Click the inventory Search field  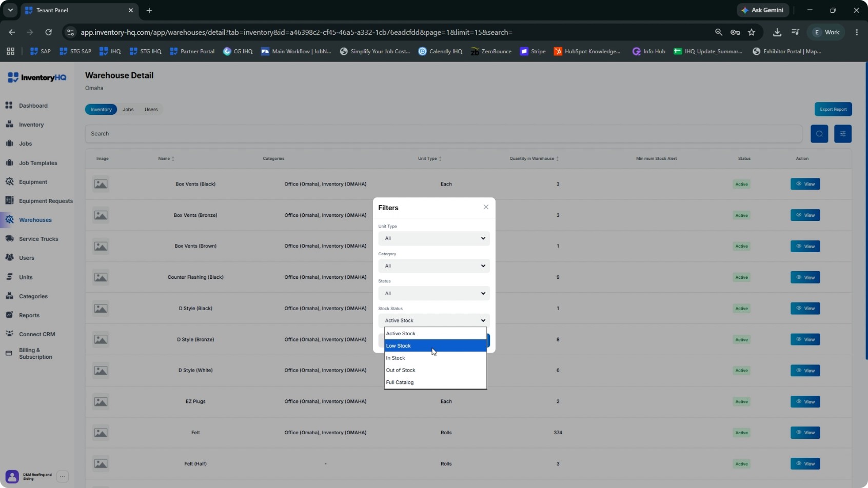(x=443, y=134)
